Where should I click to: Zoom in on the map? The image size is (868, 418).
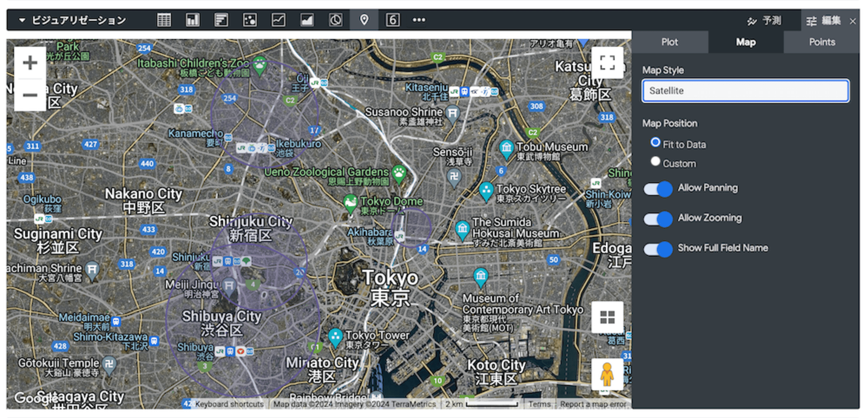pos(30,63)
